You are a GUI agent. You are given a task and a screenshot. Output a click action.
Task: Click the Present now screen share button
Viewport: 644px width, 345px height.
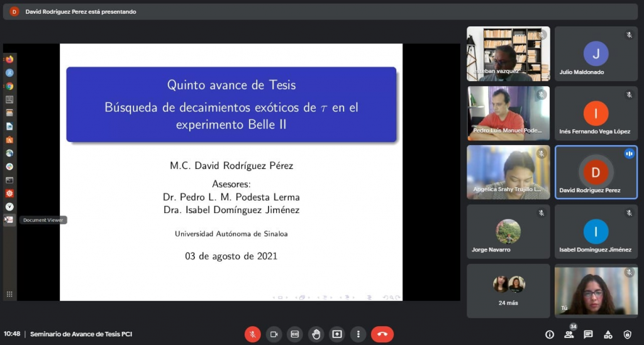click(x=337, y=334)
